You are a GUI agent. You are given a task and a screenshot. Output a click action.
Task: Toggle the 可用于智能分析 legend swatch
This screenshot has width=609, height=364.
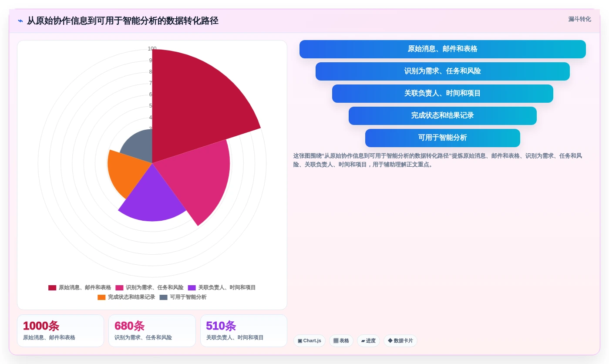163,297
